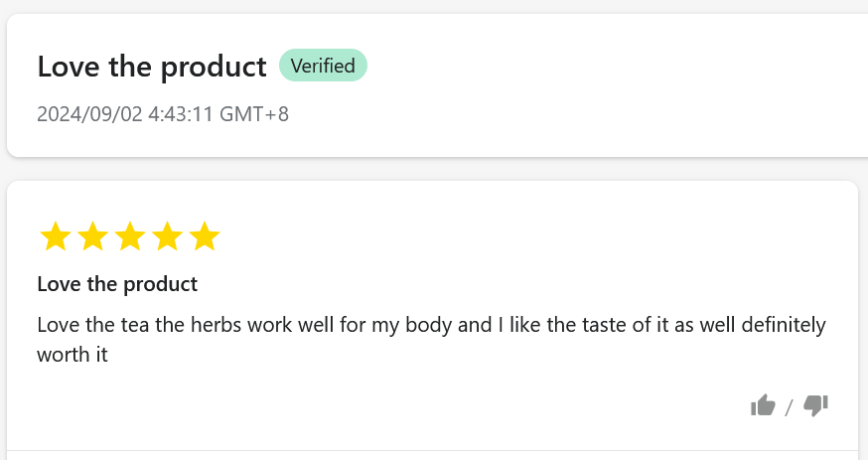Click the time 4:43:11 in the timestamp

(181, 113)
